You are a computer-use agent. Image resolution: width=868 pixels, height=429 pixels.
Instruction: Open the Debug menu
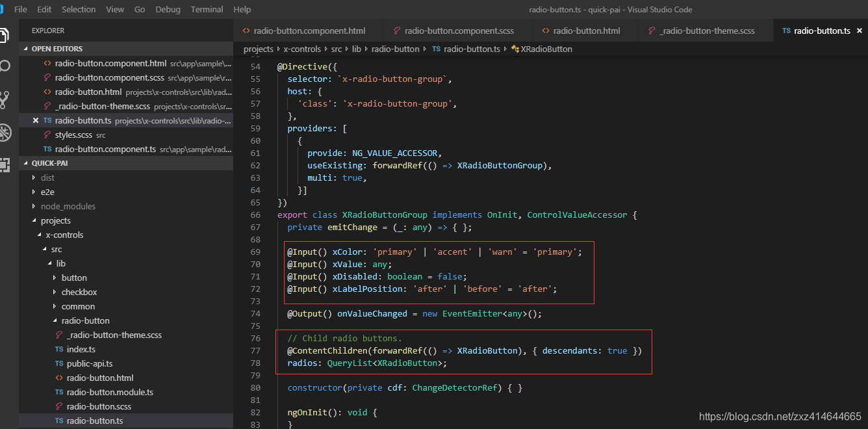coord(168,10)
